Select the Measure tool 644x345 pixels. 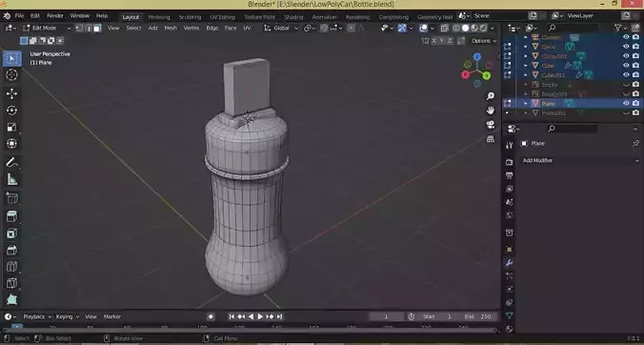coord(11,179)
